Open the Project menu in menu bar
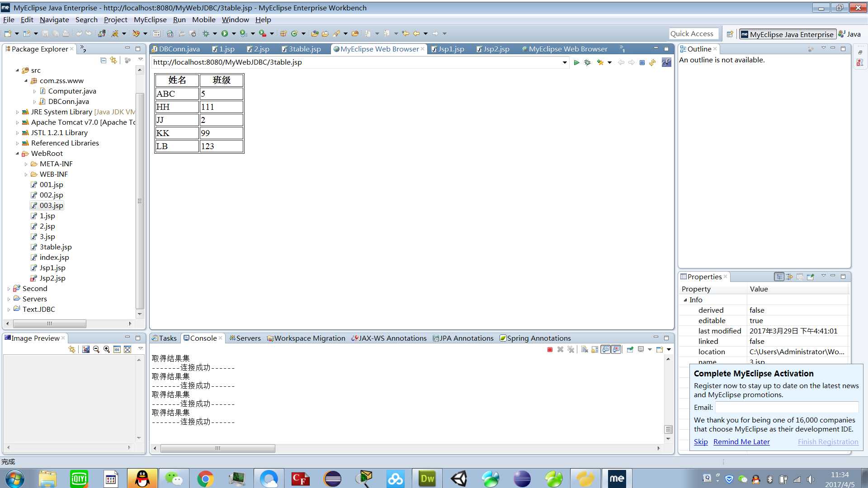The height and width of the screenshot is (488, 868). click(115, 19)
